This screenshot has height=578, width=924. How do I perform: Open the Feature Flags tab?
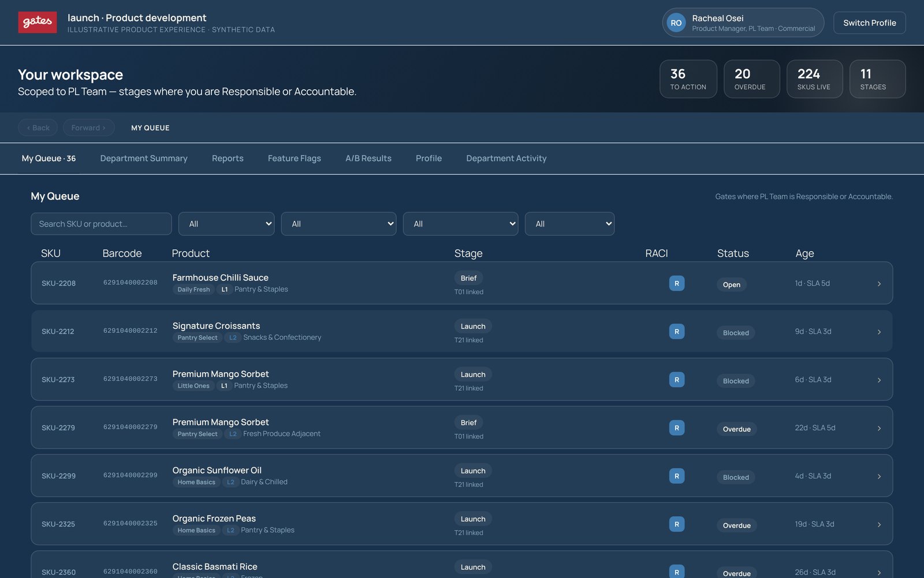tap(295, 158)
